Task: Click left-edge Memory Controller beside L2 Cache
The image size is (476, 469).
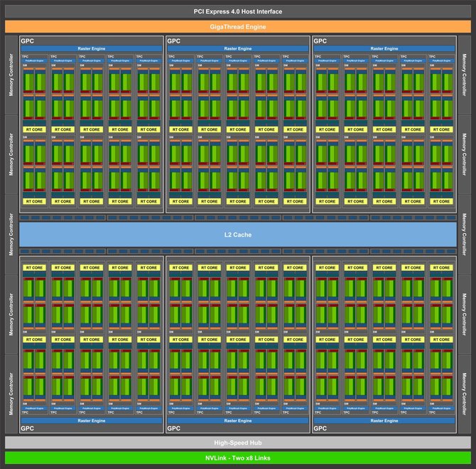Action: (11, 234)
